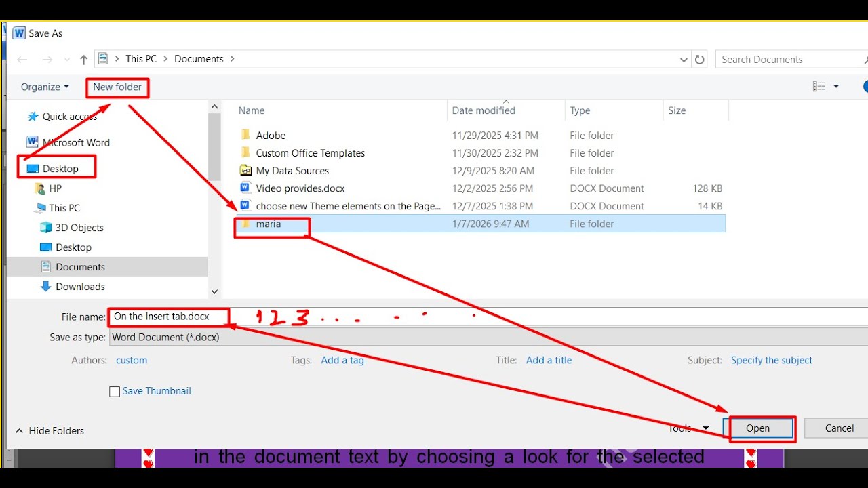Click the Microsoft Word icon in sidebar
The width and height of the screenshot is (868, 488).
32,142
